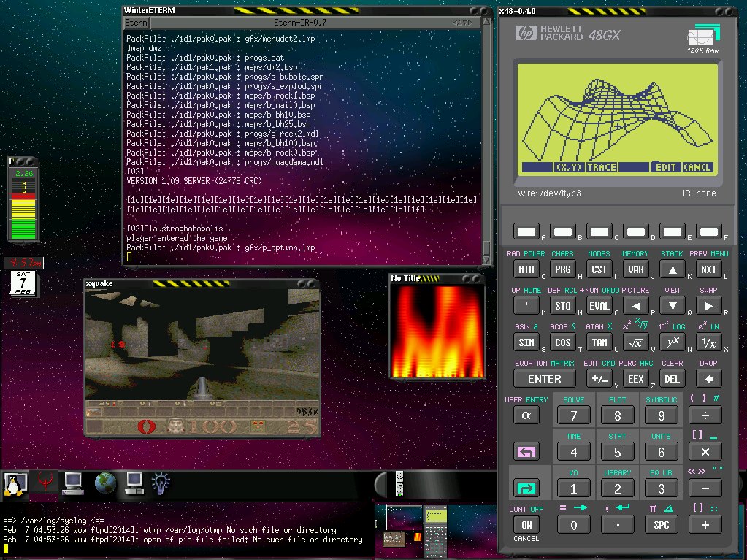Click the globe icon in the bottom panel

105,483
